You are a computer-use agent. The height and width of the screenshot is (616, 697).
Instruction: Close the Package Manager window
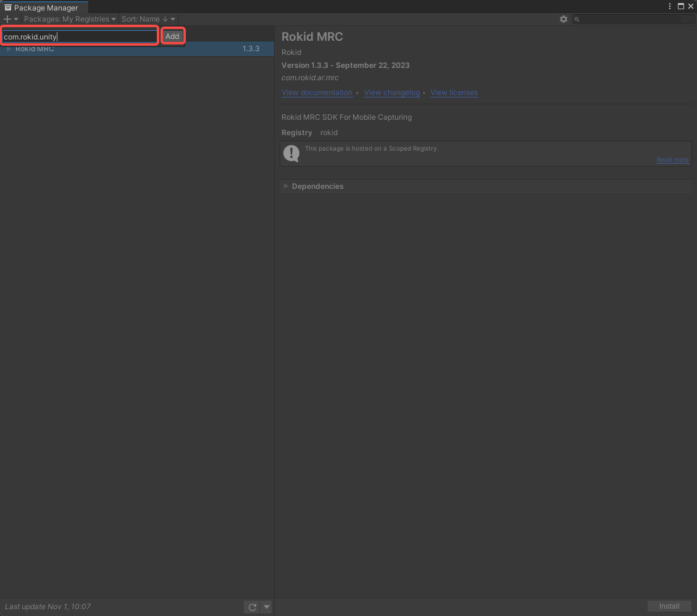pos(691,6)
